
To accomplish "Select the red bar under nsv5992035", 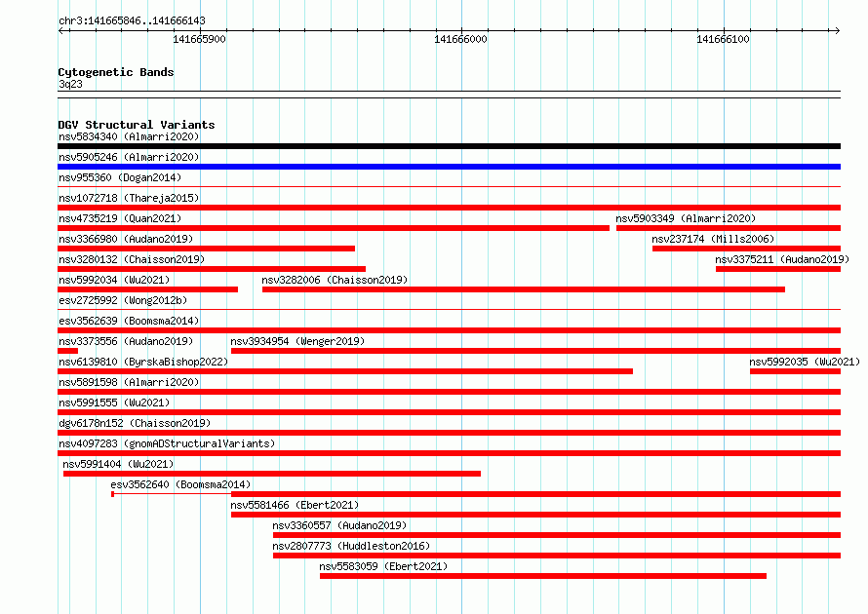I will (796, 371).
